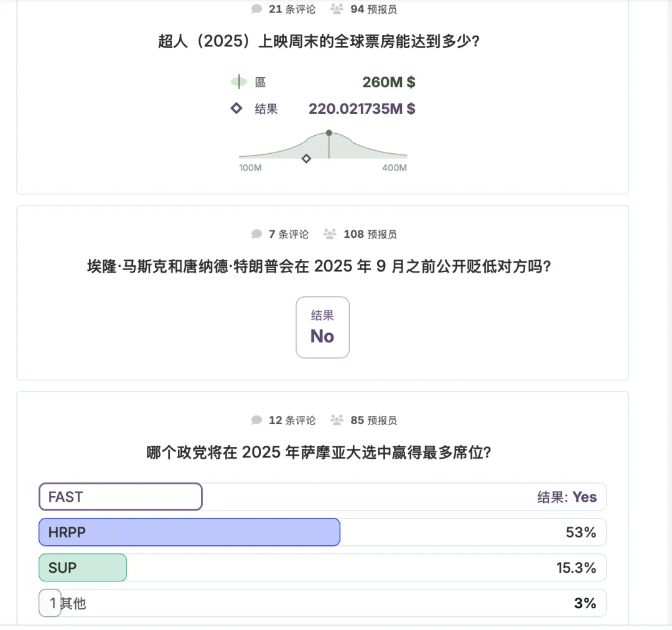This screenshot has height=630, width=672.
Task: Click the resolution diamond marker on chart
Action: (x=306, y=159)
